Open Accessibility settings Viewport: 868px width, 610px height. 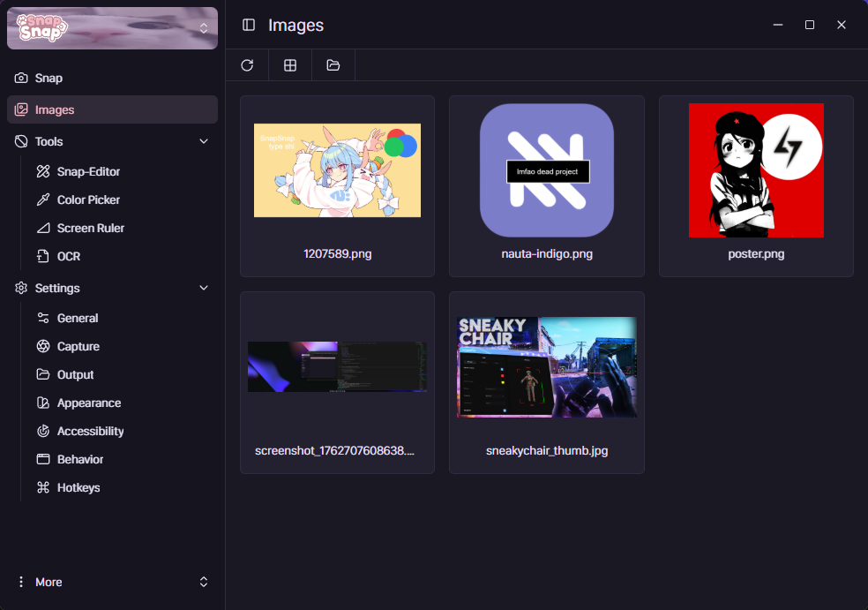coord(90,431)
